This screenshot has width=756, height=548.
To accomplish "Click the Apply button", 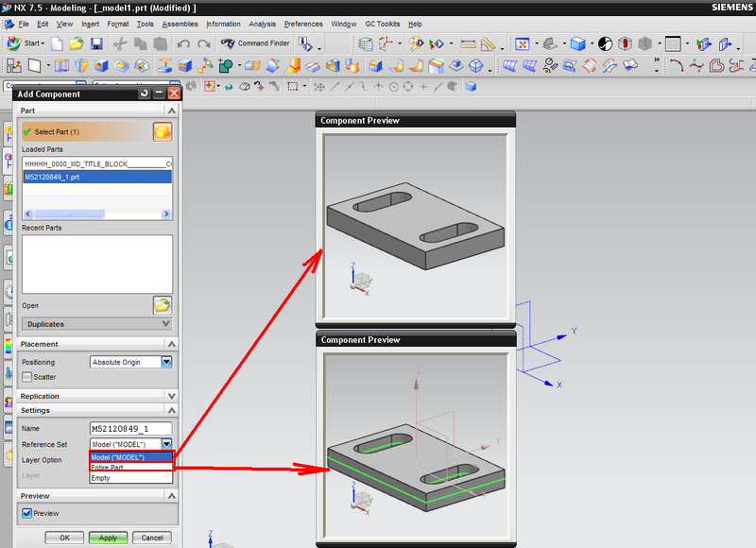I will point(108,538).
